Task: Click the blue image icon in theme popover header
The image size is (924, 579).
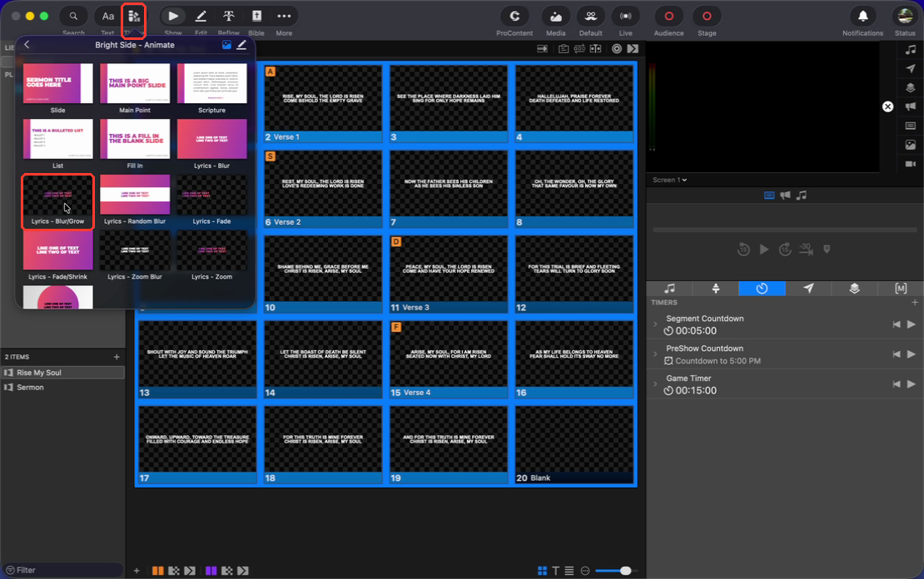Action: [226, 45]
